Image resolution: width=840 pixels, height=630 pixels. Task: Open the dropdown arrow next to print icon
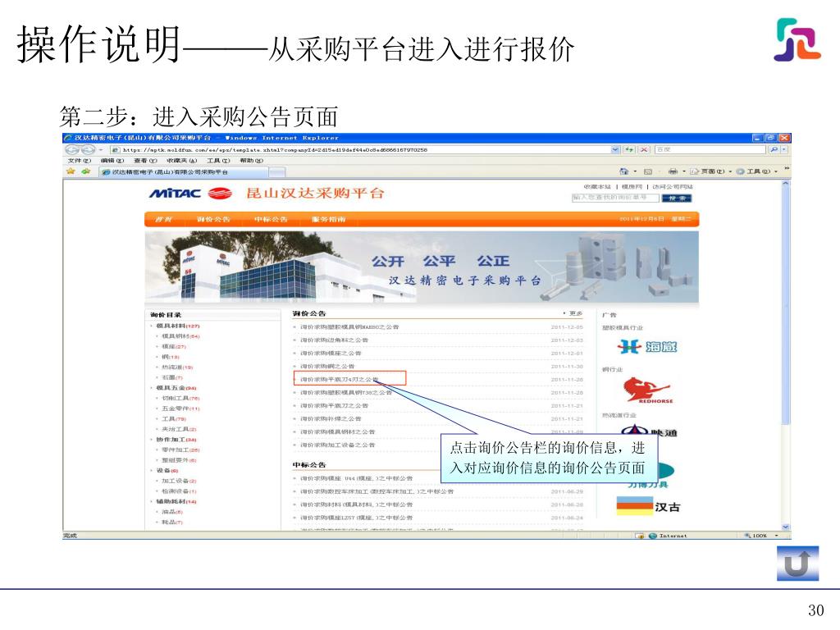(683, 171)
